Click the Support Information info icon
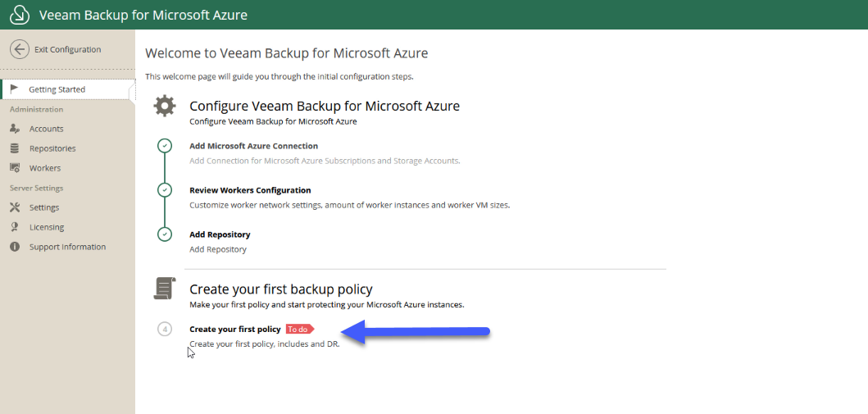 pos(15,247)
